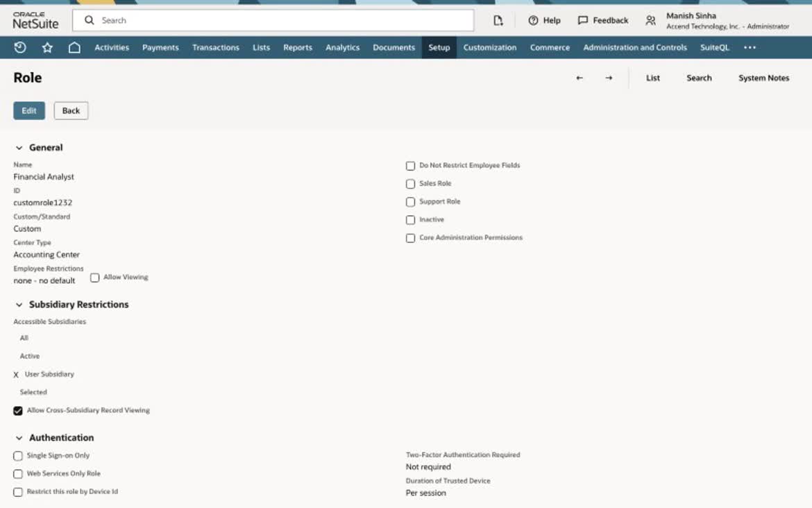Image resolution: width=812 pixels, height=508 pixels.
Task: Enable the Sales Role checkbox
Action: (x=411, y=184)
